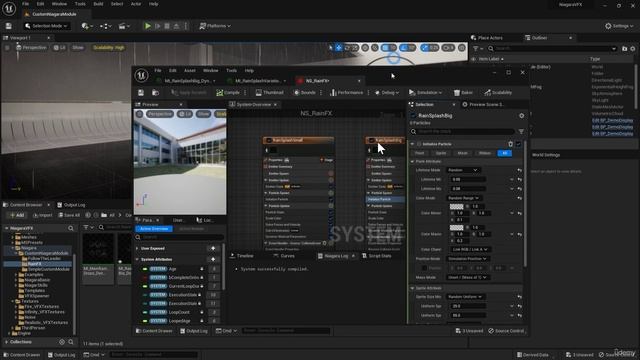Collapse the Sprite Attributes section

click(412, 288)
